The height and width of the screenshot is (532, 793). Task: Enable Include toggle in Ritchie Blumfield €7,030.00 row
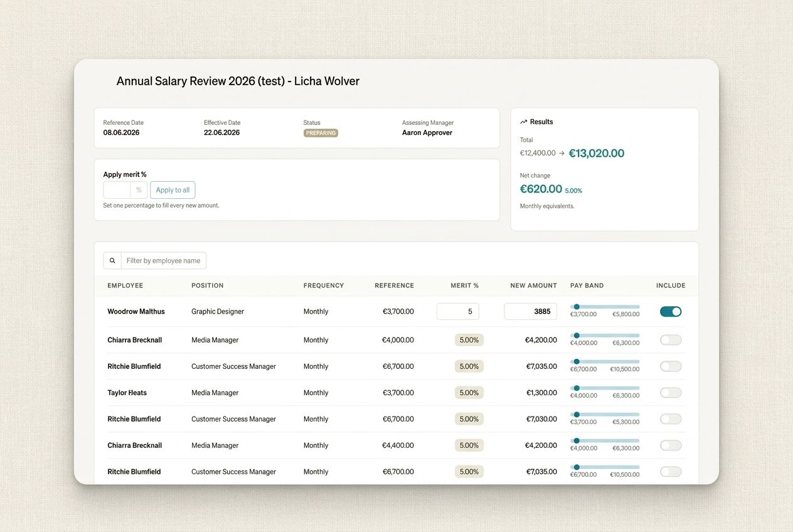[671, 419]
